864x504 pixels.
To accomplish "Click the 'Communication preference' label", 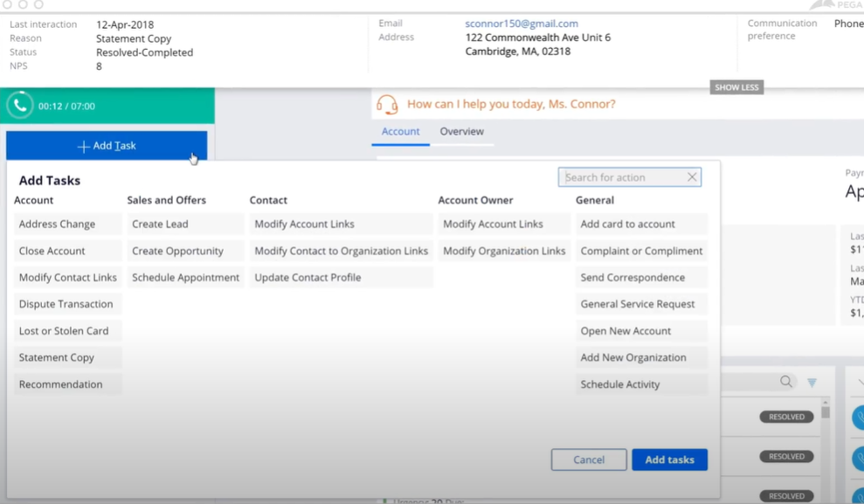I will 782,29.
